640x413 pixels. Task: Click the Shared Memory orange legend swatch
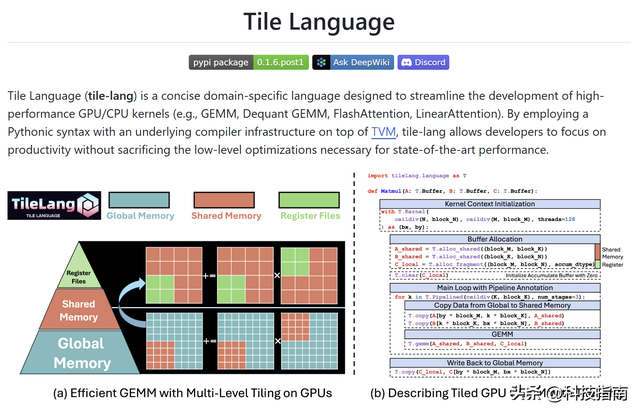(x=224, y=200)
